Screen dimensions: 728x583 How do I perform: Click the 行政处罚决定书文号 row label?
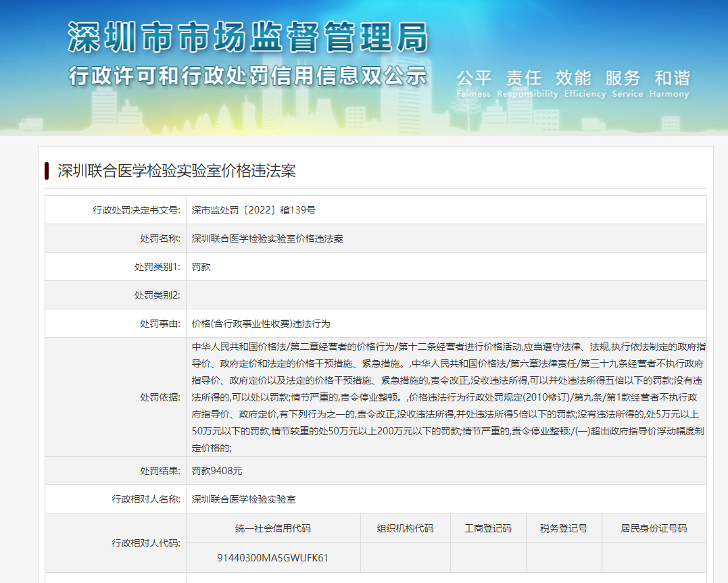point(137,210)
